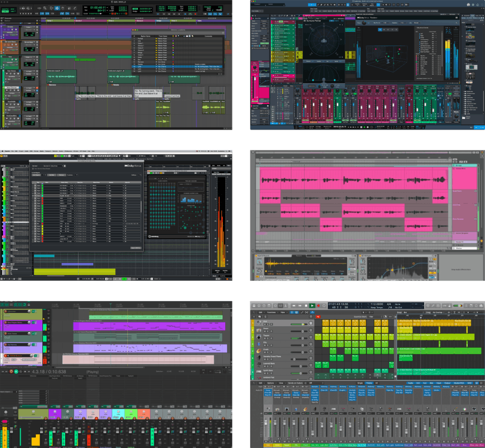Screen dimensions: 485x448
Task: Add a new track with Logic's plus button
Action: pyautogui.click(x=254, y=317)
